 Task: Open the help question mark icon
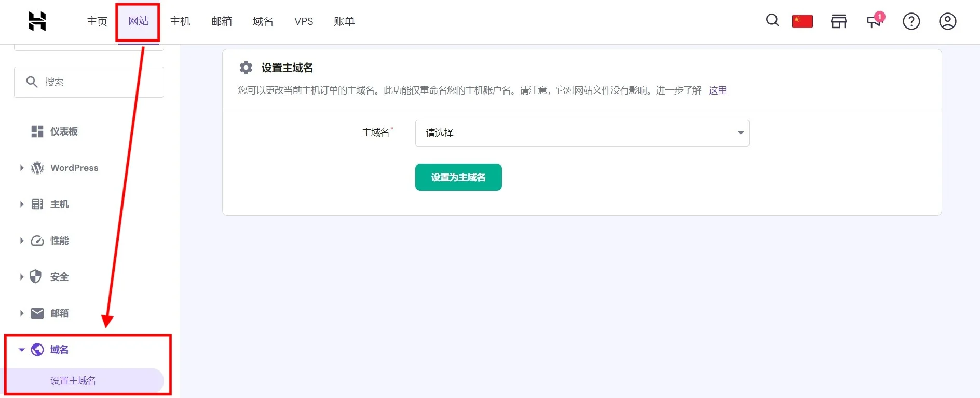point(911,21)
